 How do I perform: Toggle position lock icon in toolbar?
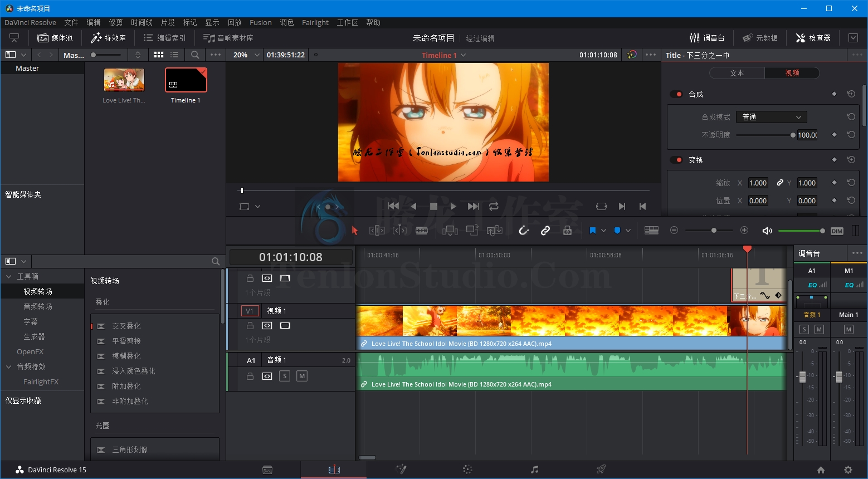click(x=567, y=231)
